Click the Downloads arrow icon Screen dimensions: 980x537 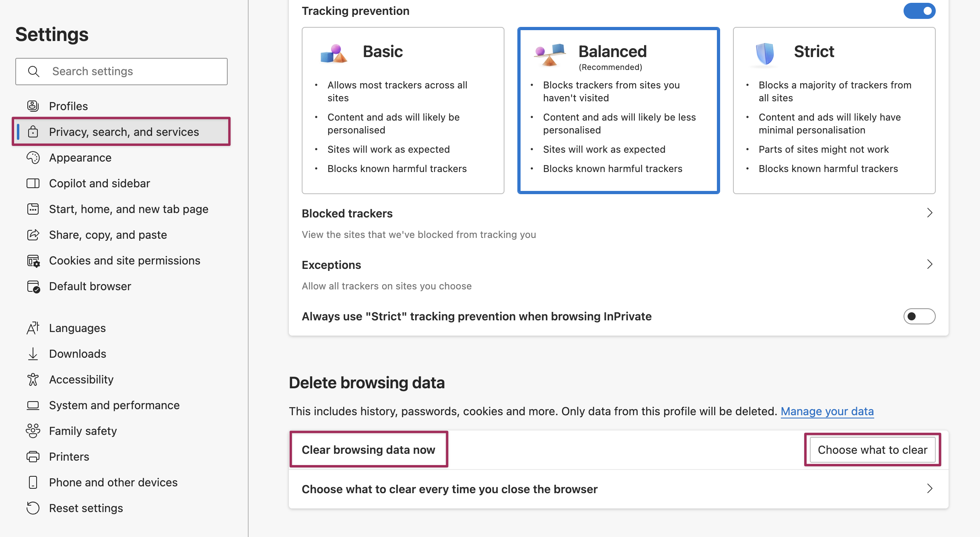pyautogui.click(x=33, y=354)
